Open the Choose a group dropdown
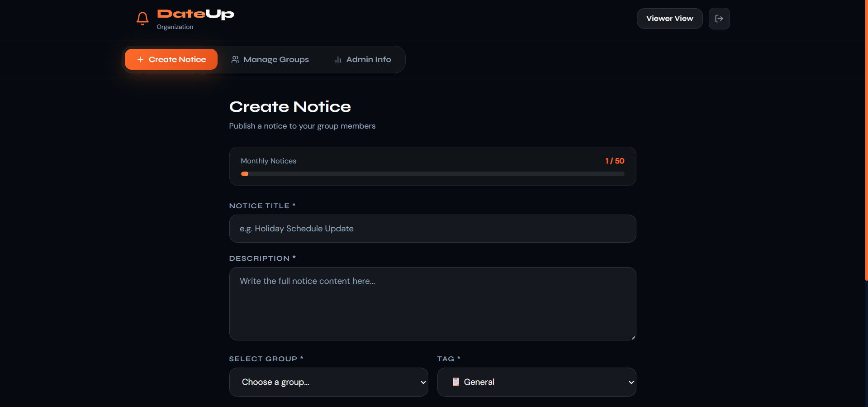This screenshot has height=407, width=868. pyautogui.click(x=329, y=382)
